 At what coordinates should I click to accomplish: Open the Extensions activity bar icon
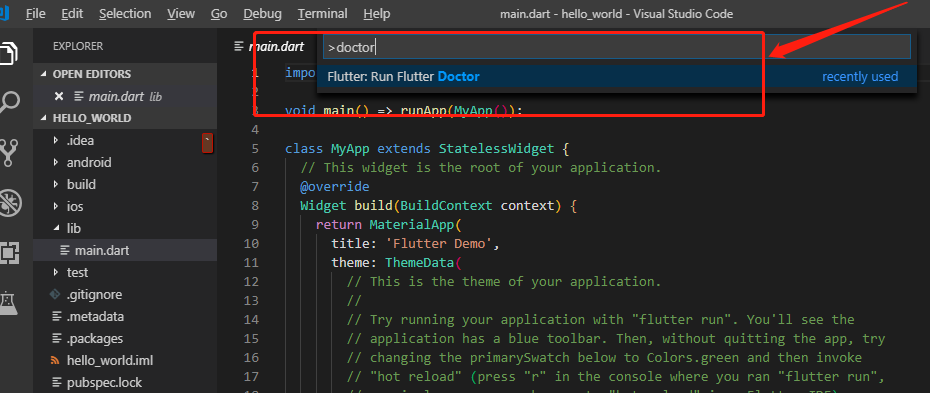click(x=9, y=253)
